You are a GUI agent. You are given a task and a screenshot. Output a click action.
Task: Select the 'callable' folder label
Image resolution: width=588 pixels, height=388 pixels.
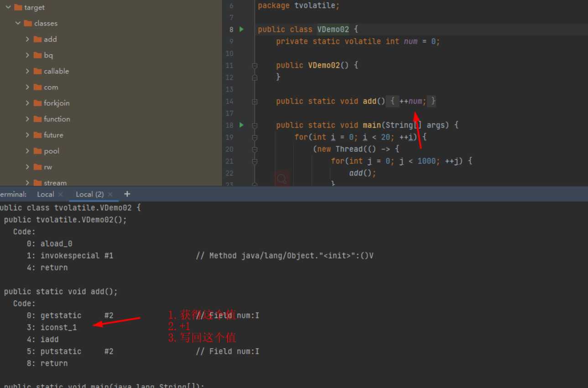(x=57, y=71)
